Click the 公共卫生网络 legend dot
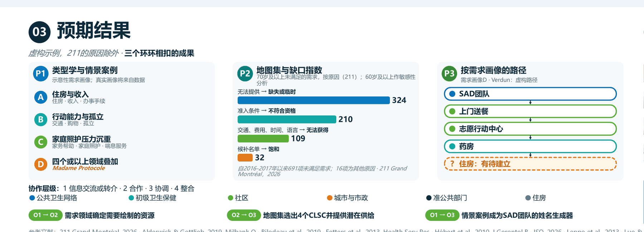The image size is (644, 232). (32, 198)
